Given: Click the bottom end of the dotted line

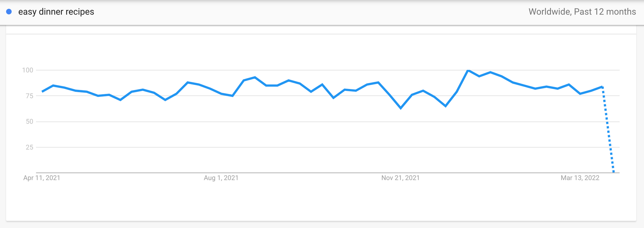Looking at the screenshot, I should tap(613, 172).
